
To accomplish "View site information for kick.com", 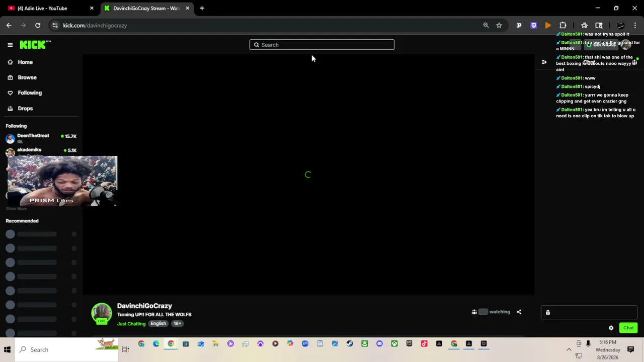I will pyautogui.click(x=55, y=25).
